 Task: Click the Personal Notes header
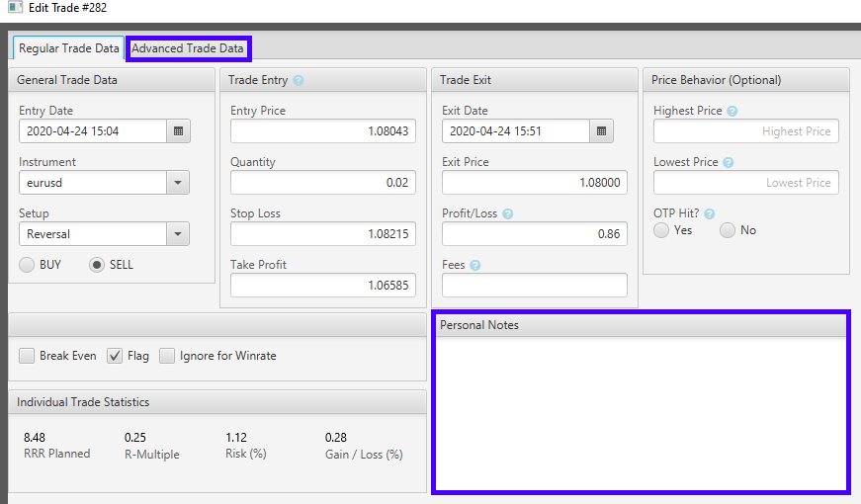point(641,325)
